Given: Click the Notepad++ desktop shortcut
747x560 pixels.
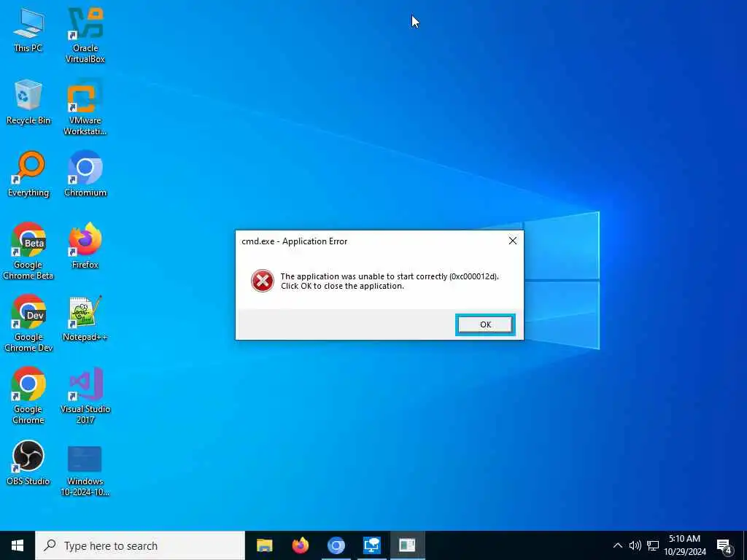Looking at the screenshot, I should tap(85, 319).
